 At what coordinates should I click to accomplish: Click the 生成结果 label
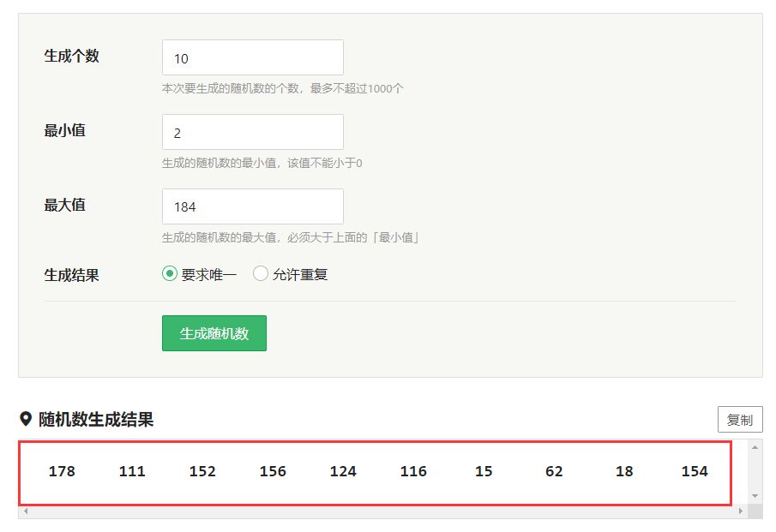coord(72,275)
